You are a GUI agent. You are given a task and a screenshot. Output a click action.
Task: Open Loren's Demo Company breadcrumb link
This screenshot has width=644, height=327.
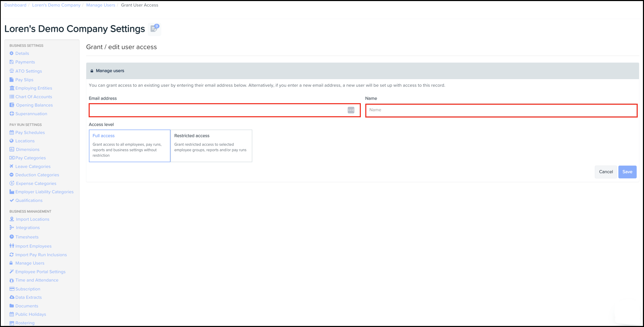[x=56, y=5]
